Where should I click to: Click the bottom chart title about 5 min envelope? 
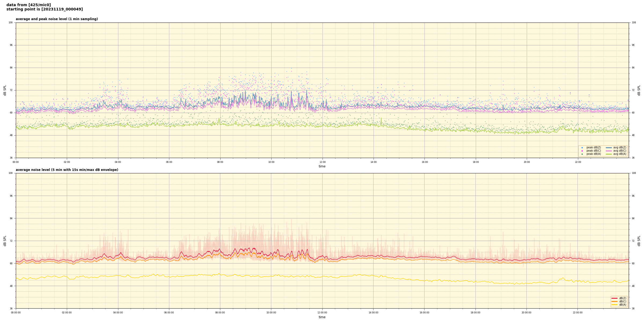click(x=67, y=170)
